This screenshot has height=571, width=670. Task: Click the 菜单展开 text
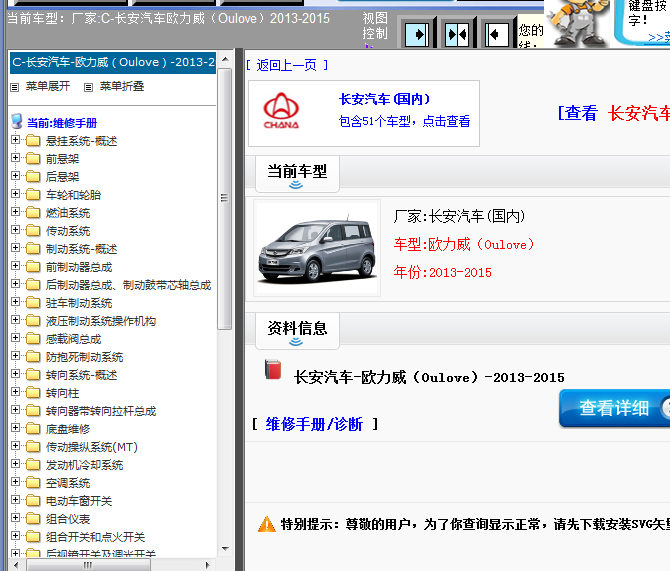[x=48, y=86]
